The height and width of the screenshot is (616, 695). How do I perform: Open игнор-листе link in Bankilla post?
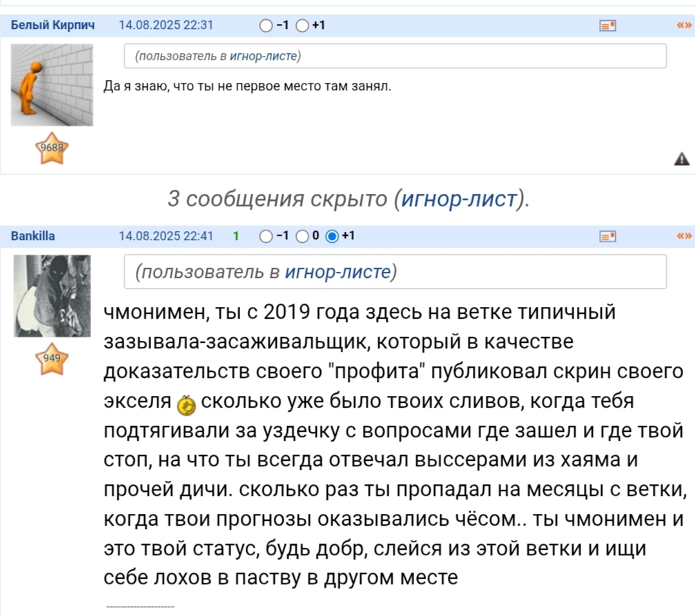coord(337,272)
